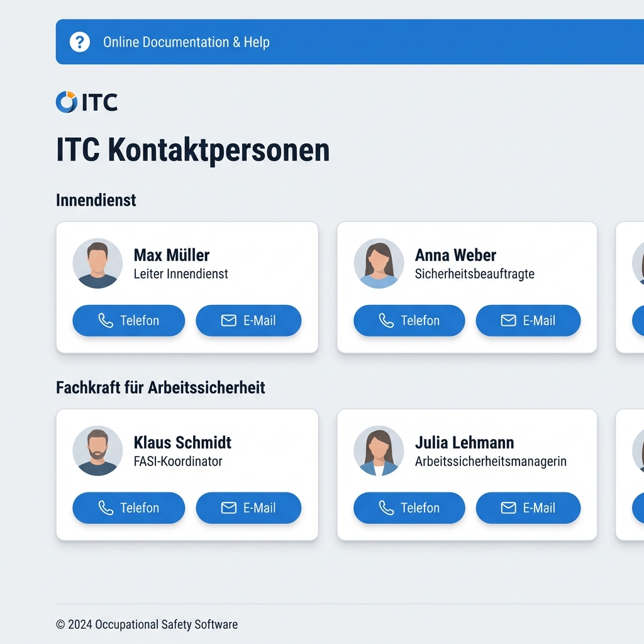
Task: Click the Fachkraft für Arbeitssicherheit heading
Action: click(x=160, y=387)
